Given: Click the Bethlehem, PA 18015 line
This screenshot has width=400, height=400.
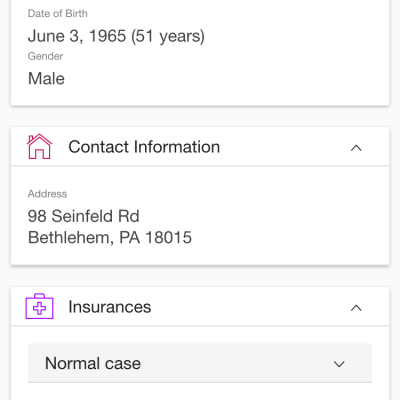Looking at the screenshot, I should 110,238.
